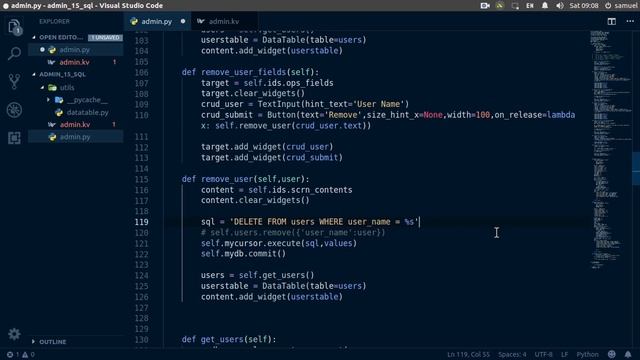This screenshot has width=640, height=360.
Task: Open admin.kv in Open Editors list
Action: click(74, 62)
